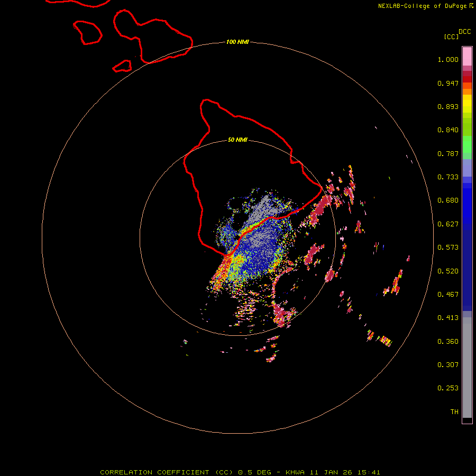Click the [CC] units label
Screen dimensions: 476x476
(x=451, y=36)
